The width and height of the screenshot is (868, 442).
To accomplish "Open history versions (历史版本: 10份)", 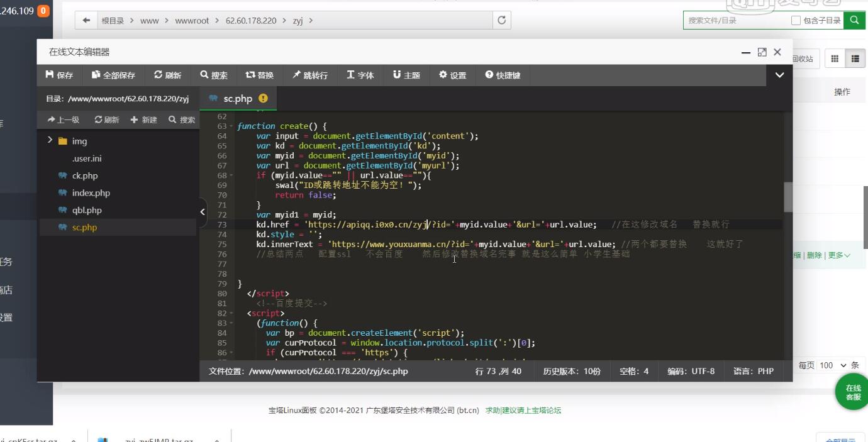I will pyautogui.click(x=572, y=371).
